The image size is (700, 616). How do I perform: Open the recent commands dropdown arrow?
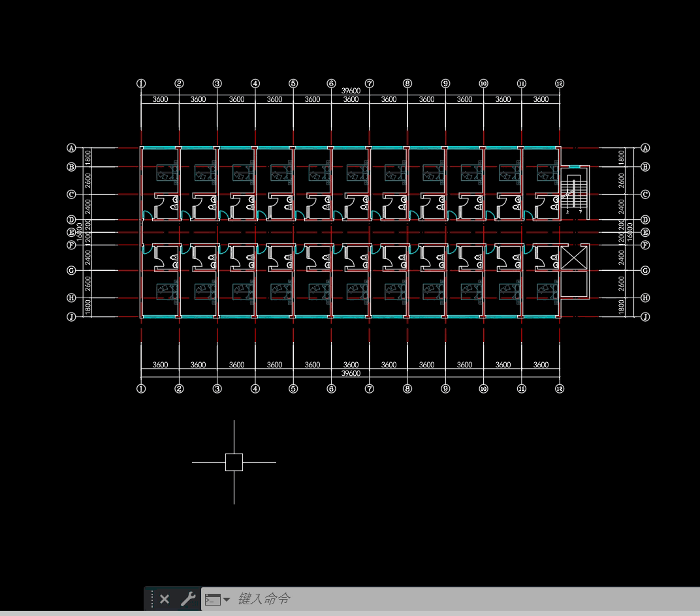227,600
